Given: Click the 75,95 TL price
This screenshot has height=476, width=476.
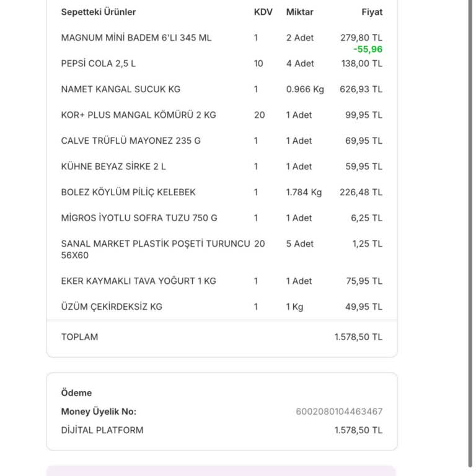Looking at the screenshot, I should point(364,281).
